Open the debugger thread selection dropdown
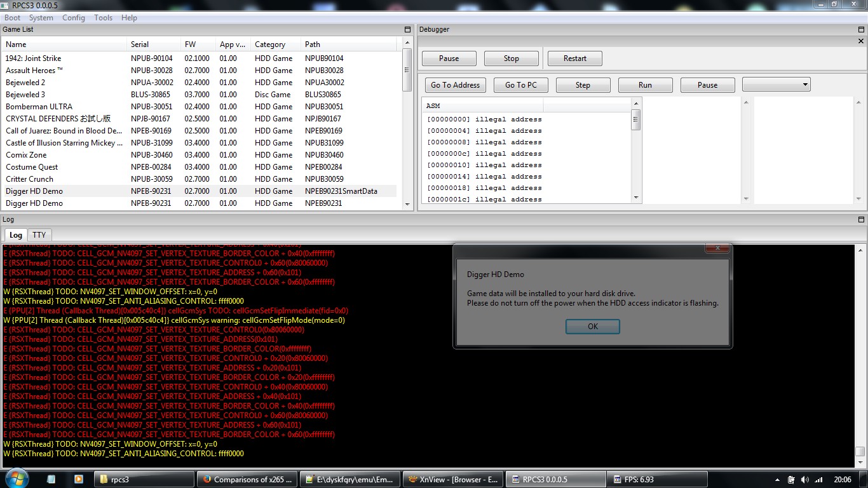Viewport: 868px width, 488px height. point(776,85)
